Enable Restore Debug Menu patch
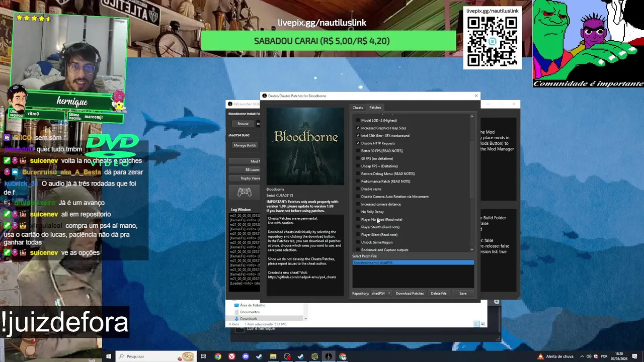644x362 pixels. 358,173
